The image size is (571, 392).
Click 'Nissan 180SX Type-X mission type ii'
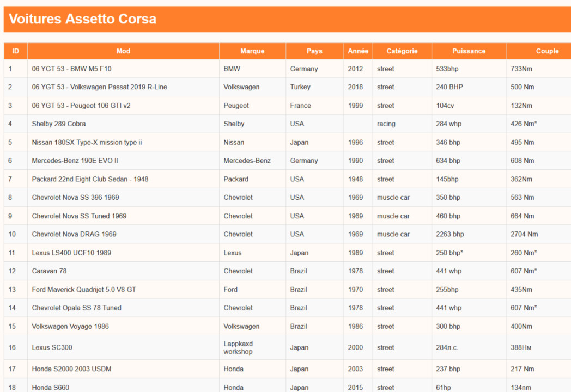pyautogui.click(x=87, y=142)
